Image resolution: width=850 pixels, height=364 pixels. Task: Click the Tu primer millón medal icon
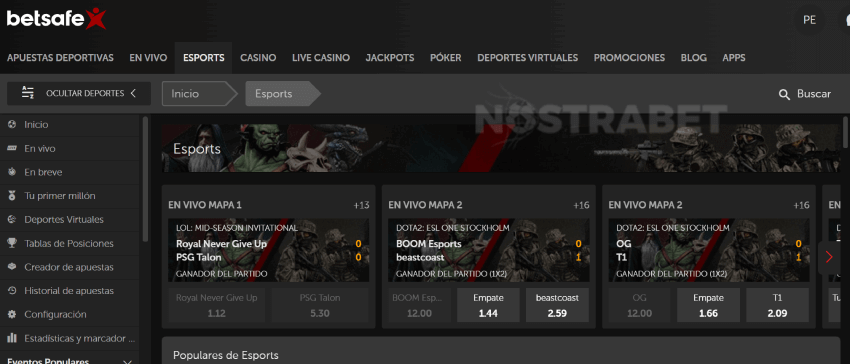12,196
